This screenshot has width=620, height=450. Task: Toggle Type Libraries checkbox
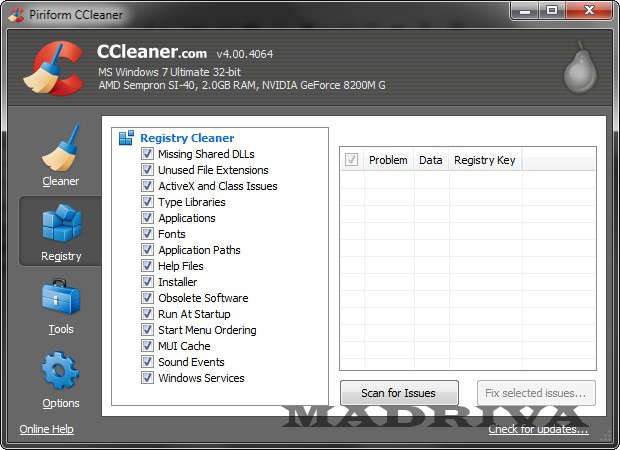tap(147, 202)
